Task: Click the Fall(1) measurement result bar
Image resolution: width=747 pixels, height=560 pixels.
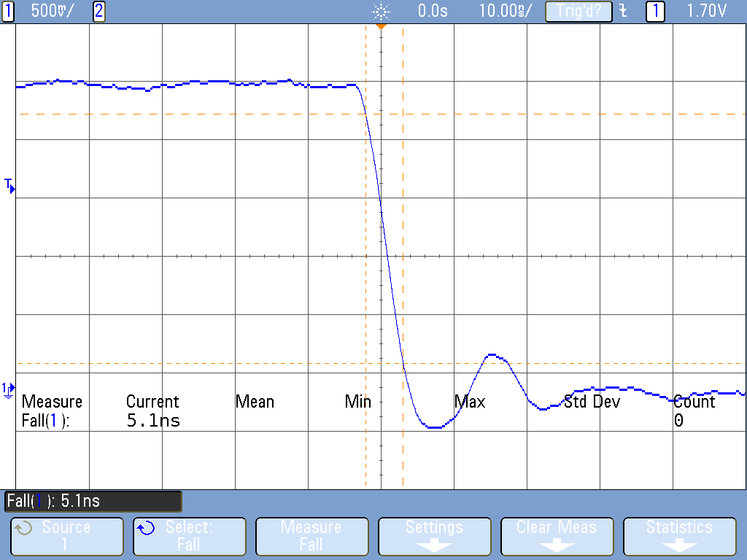Action: (x=93, y=501)
